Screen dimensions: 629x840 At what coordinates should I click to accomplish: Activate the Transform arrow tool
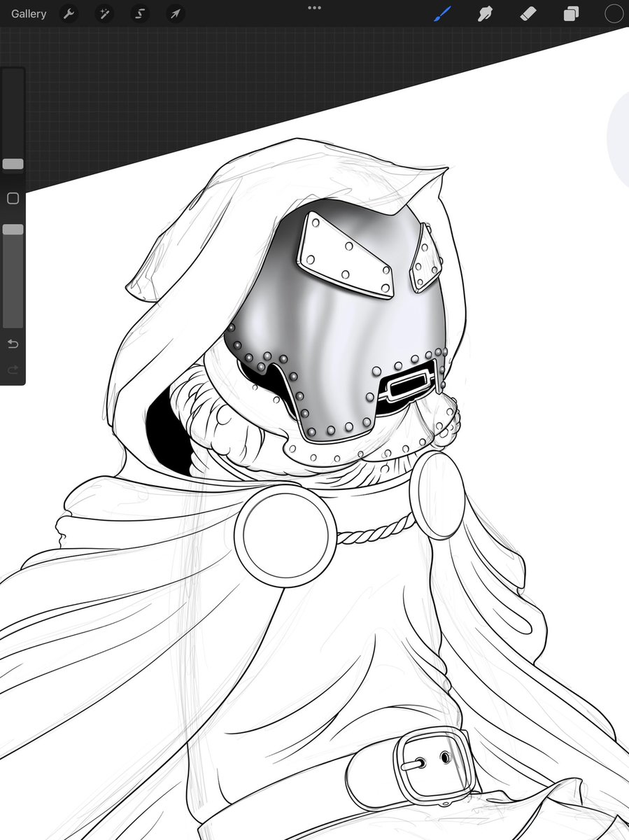175,13
